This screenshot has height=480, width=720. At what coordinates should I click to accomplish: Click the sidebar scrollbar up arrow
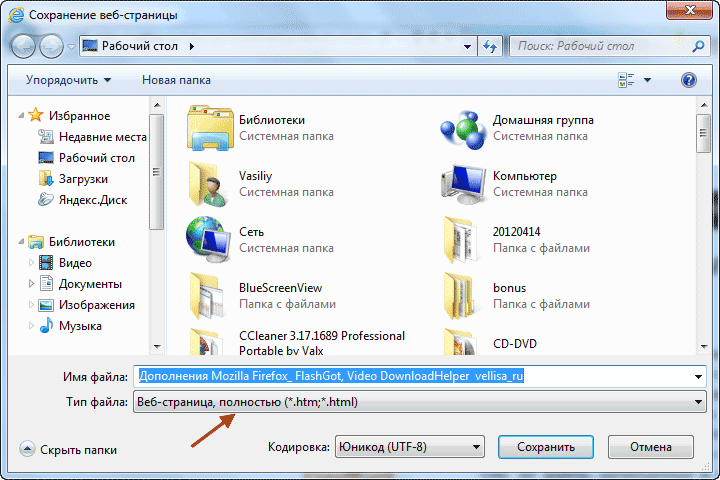click(157, 105)
